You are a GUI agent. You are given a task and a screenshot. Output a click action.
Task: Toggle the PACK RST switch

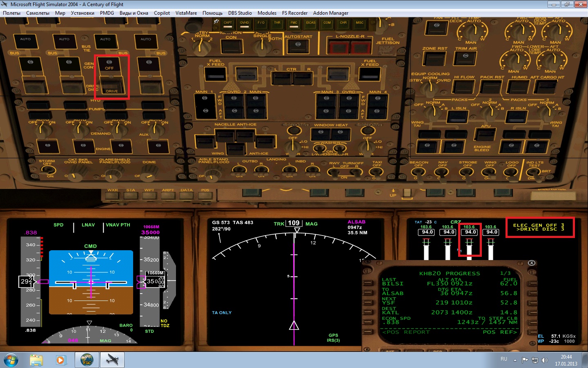coord(491,87)
